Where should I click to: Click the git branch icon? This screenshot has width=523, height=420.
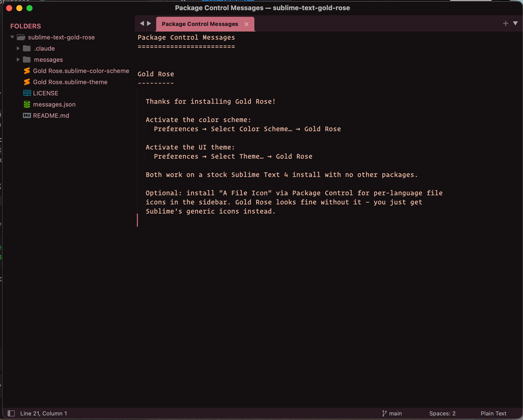click(384, 413)
